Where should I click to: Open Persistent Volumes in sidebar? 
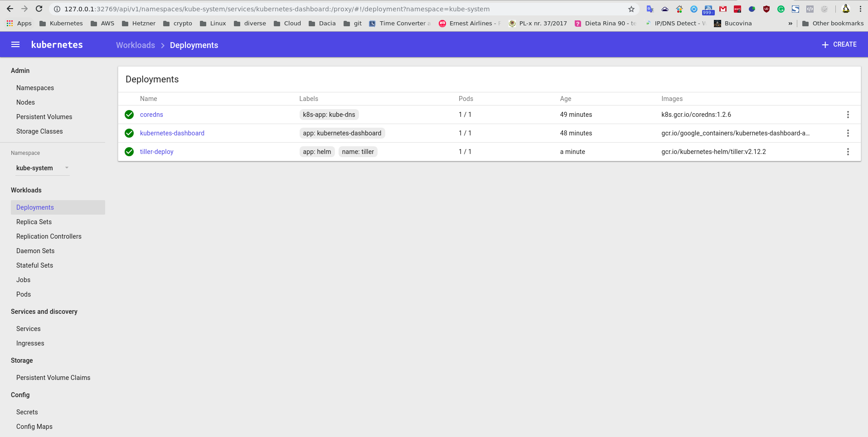click(44, 117)
